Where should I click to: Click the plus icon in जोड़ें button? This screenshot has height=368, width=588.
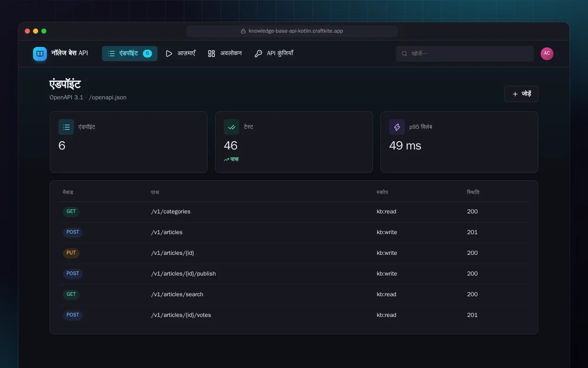tap(515, 94)
